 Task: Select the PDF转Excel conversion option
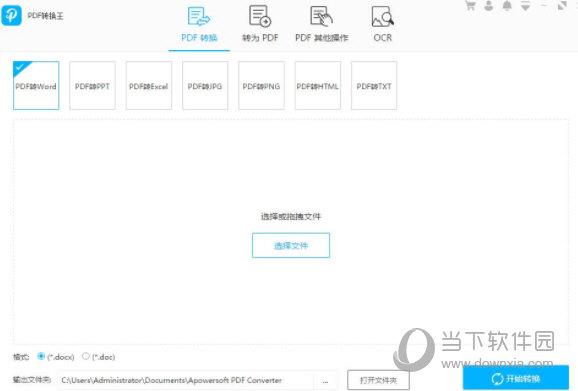pos(149,85)
